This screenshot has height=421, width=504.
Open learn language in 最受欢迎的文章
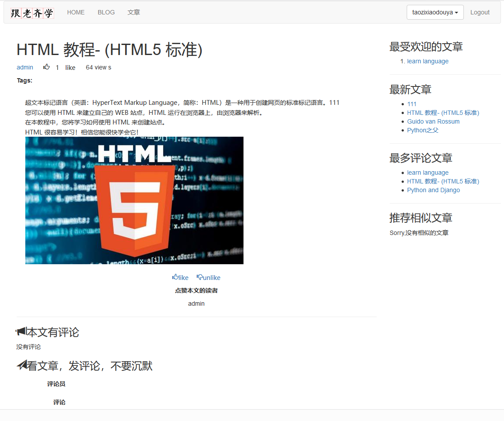click(428, 61)
